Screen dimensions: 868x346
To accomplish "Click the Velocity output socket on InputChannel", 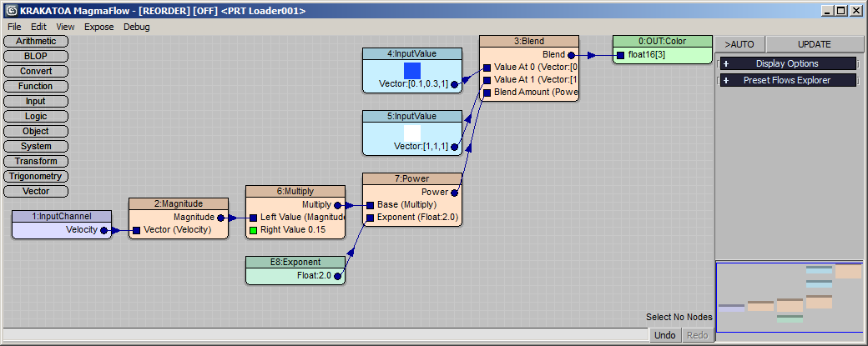I will click(103, 231).
